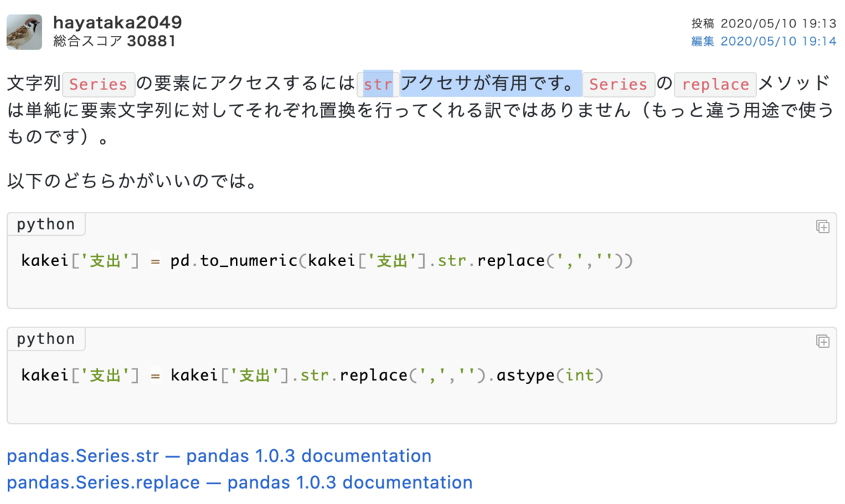Click the highlighted str code span
The height and width of the screenshot is (504, 845).
377,84
